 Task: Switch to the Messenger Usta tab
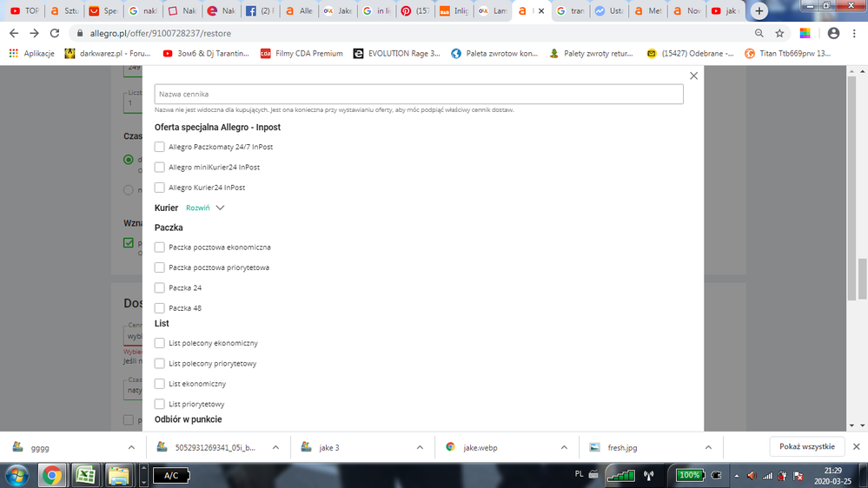click(609, 10)
